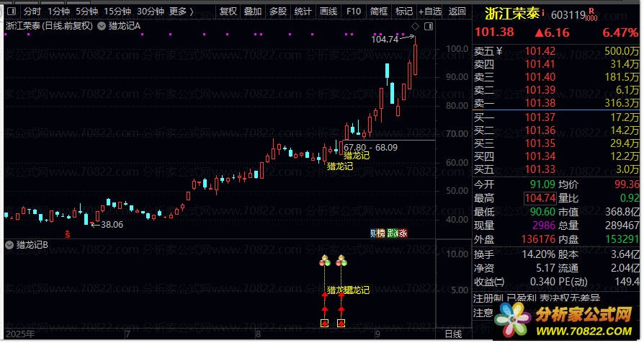
Task: Open F10 company information
Action: point(354,11)
